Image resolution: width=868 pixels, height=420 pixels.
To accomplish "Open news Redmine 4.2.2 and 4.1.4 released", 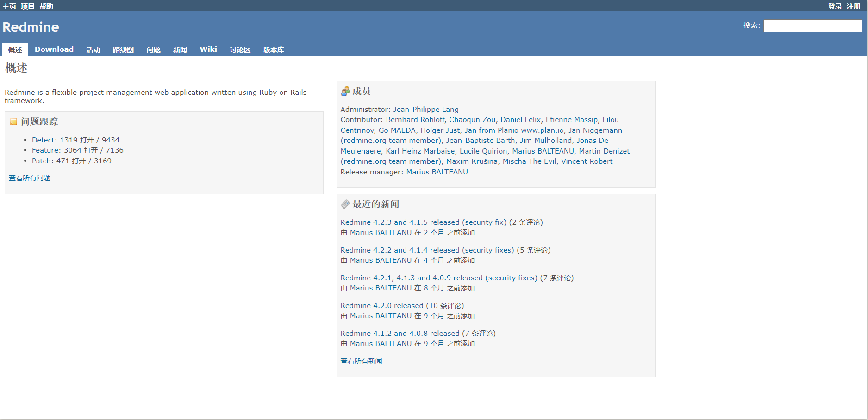I will coord(427,250).
